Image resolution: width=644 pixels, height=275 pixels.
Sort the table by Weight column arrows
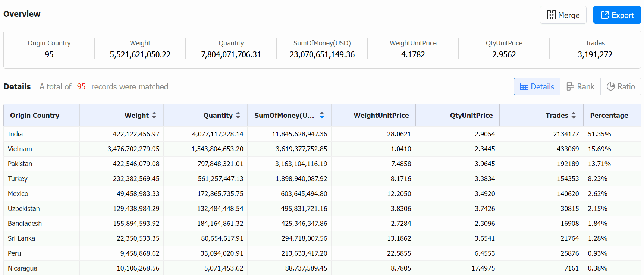point(154,116)
